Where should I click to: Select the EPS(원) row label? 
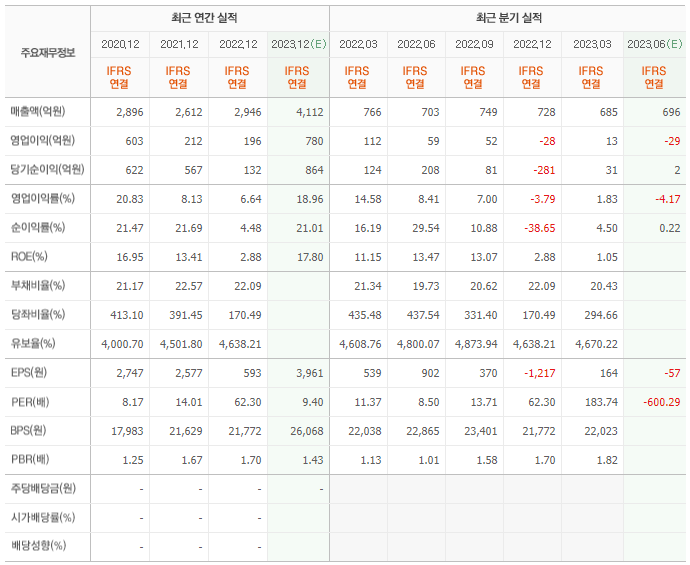click(29, 373)
